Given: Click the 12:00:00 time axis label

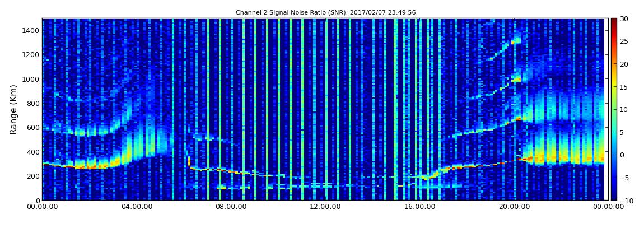Looking at the screenshot, I should [324, 207].
